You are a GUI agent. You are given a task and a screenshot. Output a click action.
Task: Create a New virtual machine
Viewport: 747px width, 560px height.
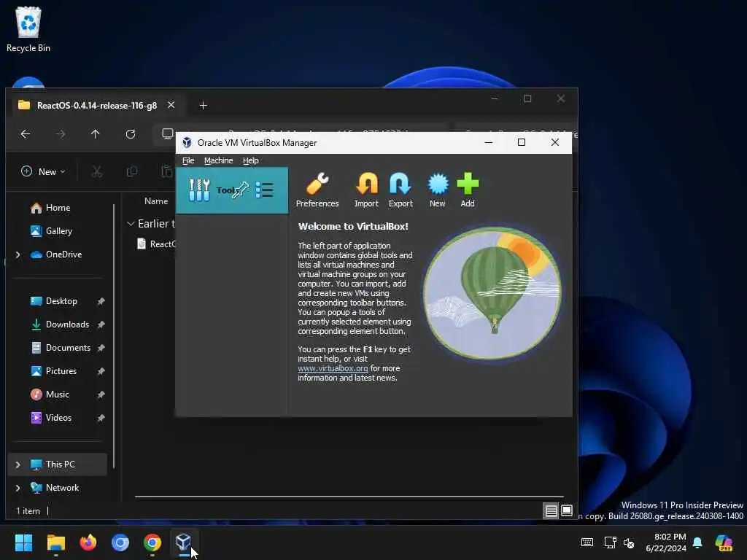438,190
